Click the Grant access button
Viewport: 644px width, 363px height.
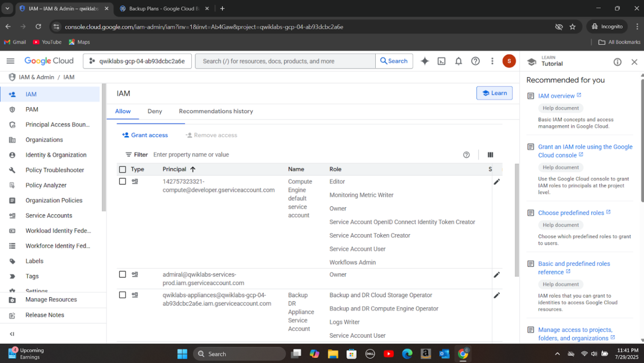coord(145,135)
